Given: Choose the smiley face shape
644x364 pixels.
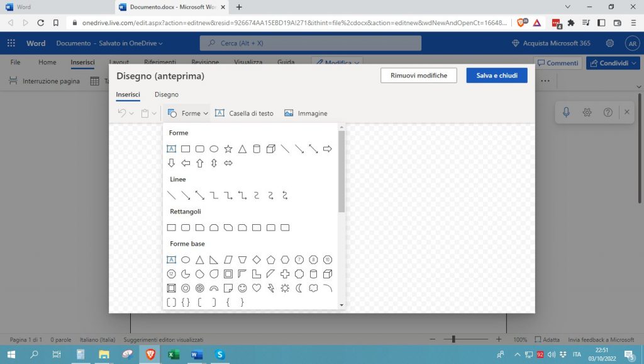Looking at the screenshot, I should click(242, 288).
